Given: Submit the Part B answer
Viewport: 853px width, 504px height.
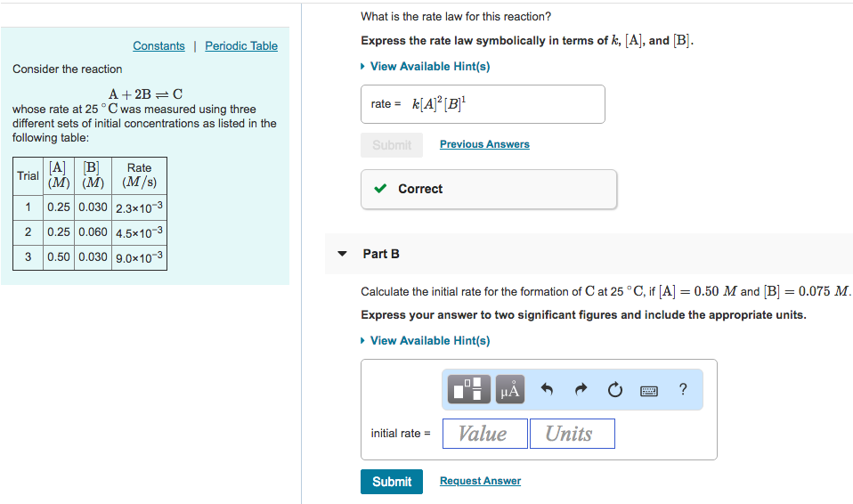Looking at the screenshot, I should click(x=392, y=482).
